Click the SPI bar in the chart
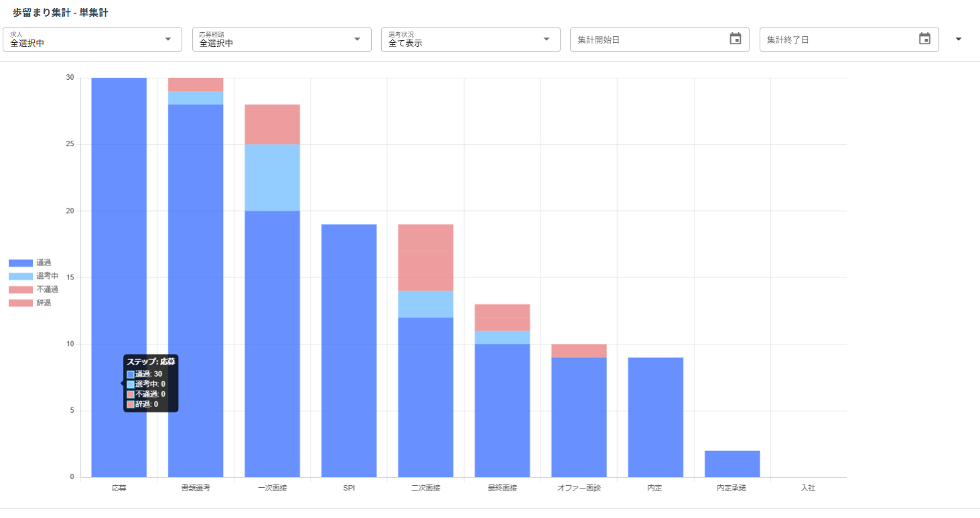Viewport: 980px width, 518px height. 349,350
